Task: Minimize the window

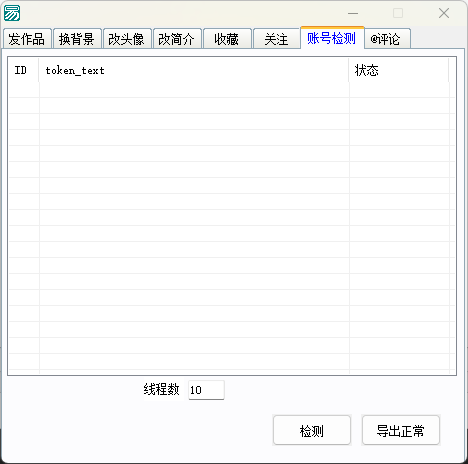Action: 353,13
